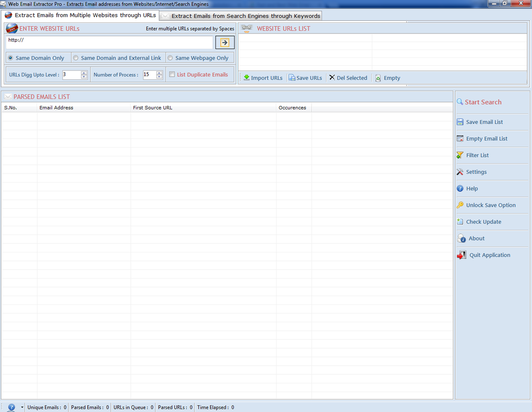The image size is (532, 412).
Task: Sort by First Source URL column header
Action: pos(203,107)
